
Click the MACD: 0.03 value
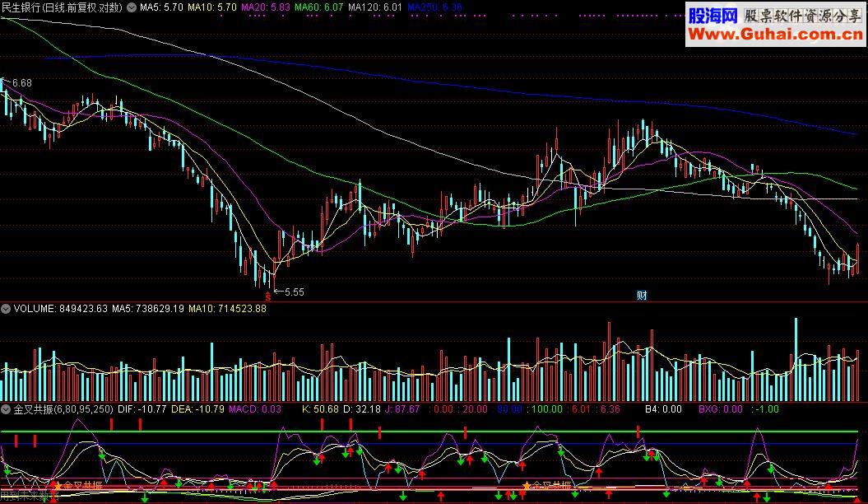255,409
